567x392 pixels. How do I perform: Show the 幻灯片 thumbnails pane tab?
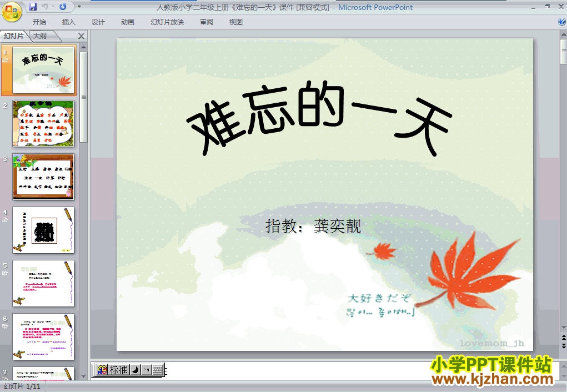(x=14, y=36)
